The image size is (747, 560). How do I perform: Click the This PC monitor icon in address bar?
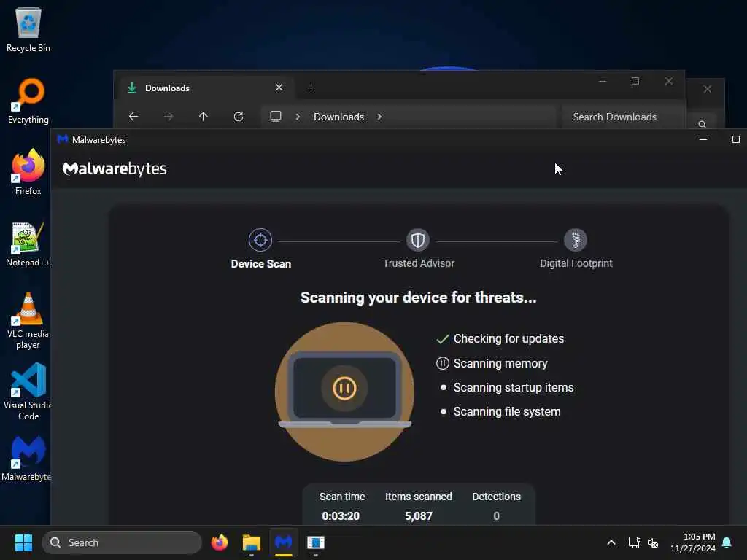pyautogui.click(x=276, y=116)
